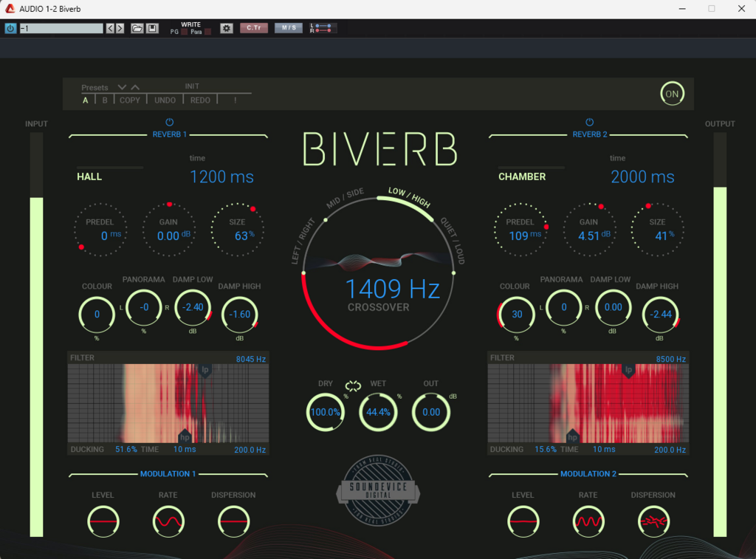The width and height of the screenshot is (756, 559).
Task: Toggle the M/S button
Action: [x=289, y=28]
